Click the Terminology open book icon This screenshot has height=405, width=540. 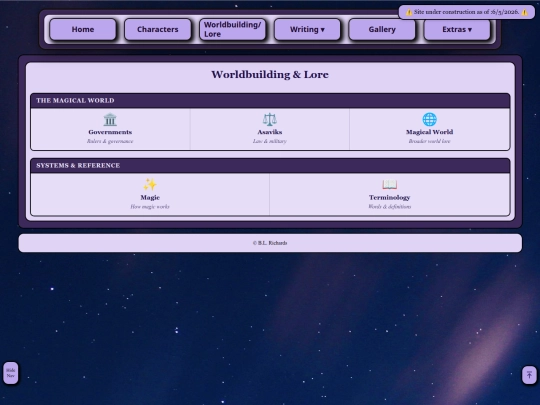(x=390, y=185)
